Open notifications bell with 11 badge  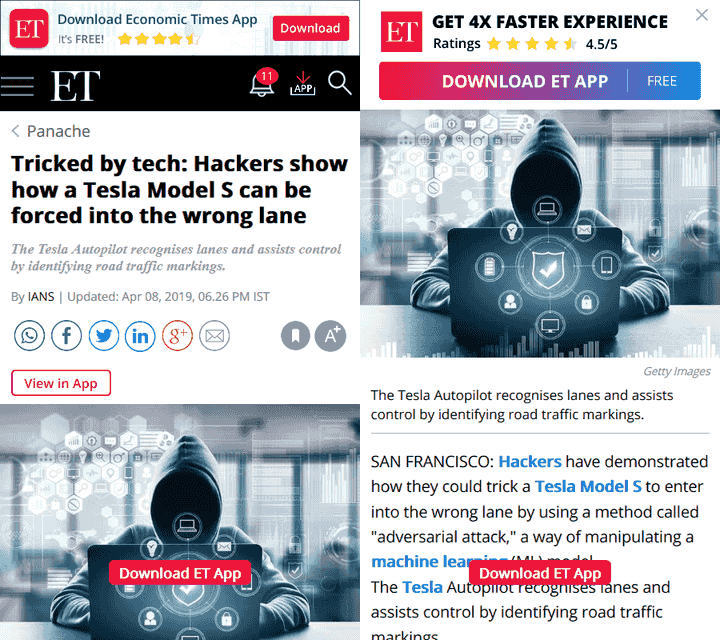click(x=264, y=83)
